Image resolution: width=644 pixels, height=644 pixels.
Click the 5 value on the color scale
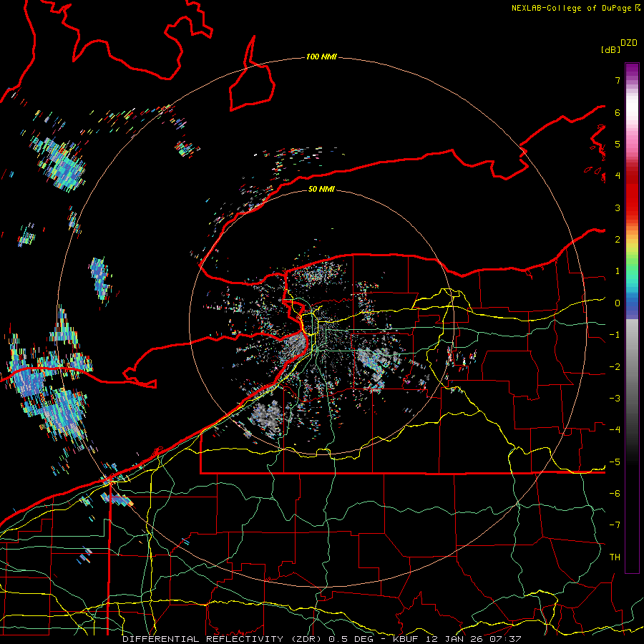(x=618, y=144)
